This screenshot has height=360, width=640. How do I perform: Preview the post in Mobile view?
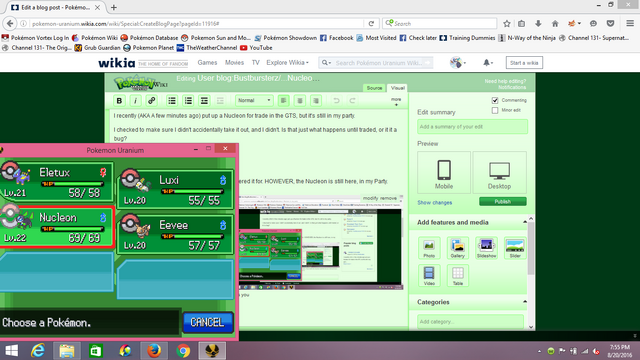pyautogui.click(x=444, y=173)
